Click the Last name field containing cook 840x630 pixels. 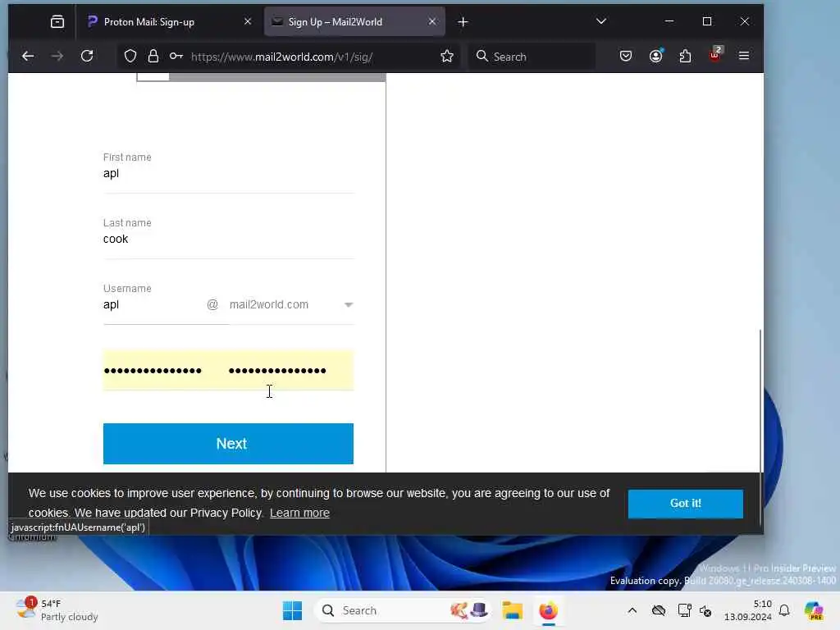pos(228,239)
